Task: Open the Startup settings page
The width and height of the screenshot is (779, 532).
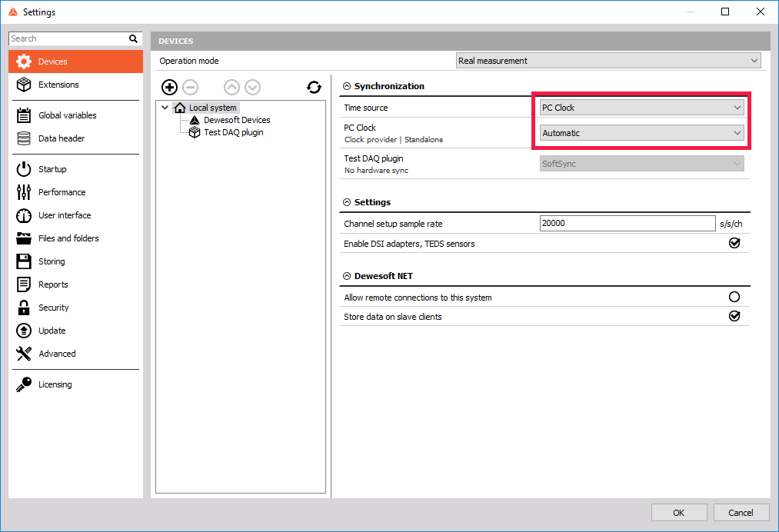Action: coord(75,169)
